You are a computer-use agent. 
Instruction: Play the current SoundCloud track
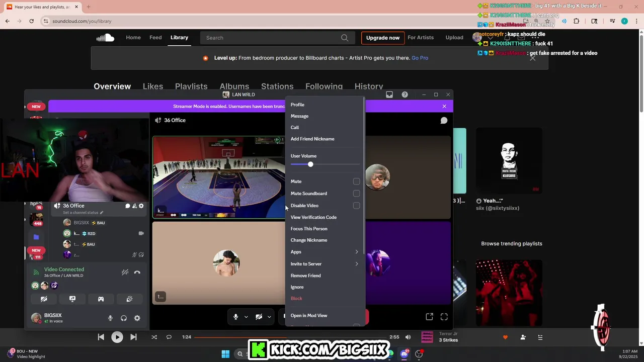(x=117, y=337)
